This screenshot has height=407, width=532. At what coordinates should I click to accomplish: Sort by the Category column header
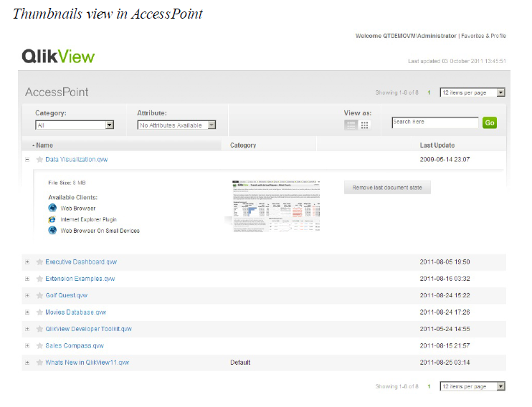(x=243, y=145)
